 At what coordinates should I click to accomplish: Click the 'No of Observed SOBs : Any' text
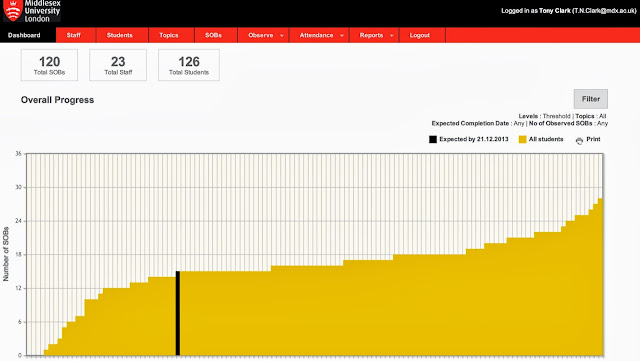pos(568,123)
